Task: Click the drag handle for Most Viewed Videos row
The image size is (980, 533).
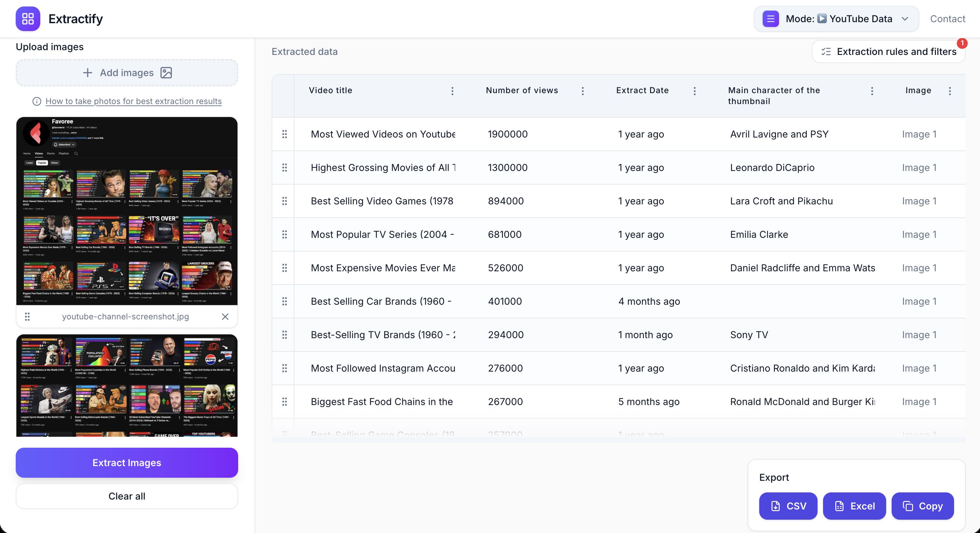Action: [x=284, y=134]
